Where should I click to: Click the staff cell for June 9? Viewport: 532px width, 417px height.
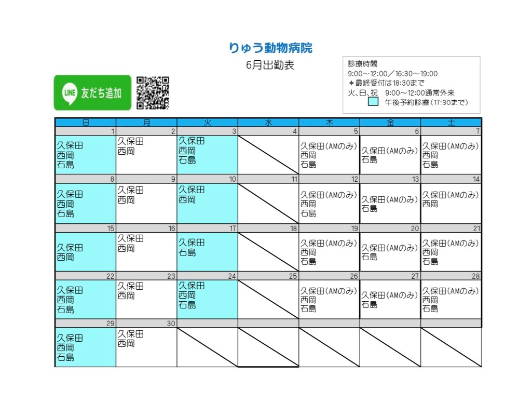[x=146, y=204]
